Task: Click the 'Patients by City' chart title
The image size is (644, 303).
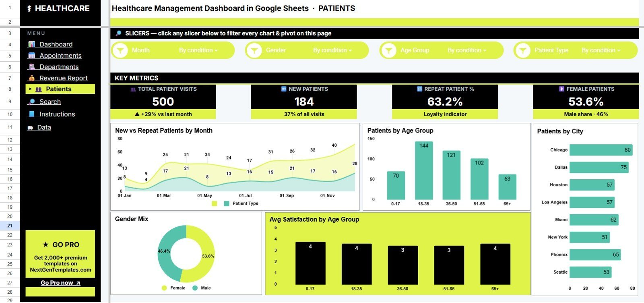Action: point(560,131)
